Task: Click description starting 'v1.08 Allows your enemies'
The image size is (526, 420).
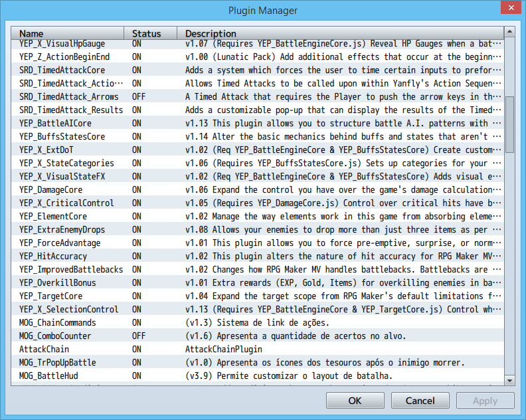Action: (x=343, y=230)
